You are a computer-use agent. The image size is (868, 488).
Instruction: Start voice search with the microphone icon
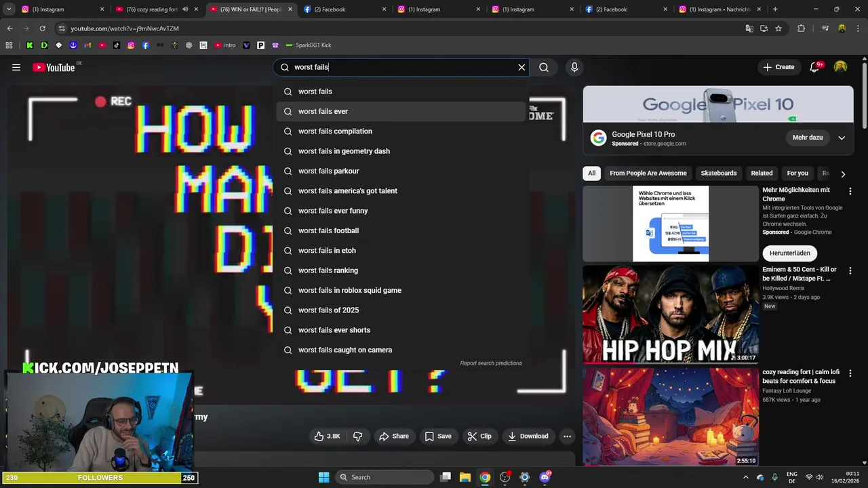pos(574,67)
